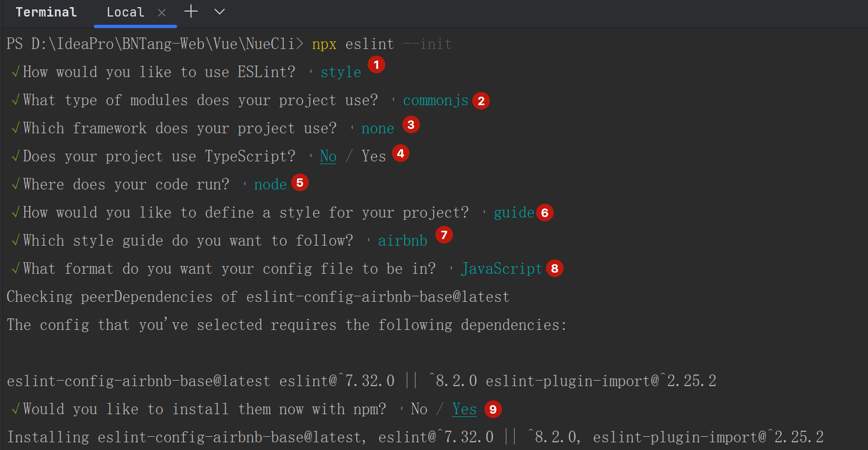Close the Local terminal tab
Screen dimensions: 868x450
point(162,13)
